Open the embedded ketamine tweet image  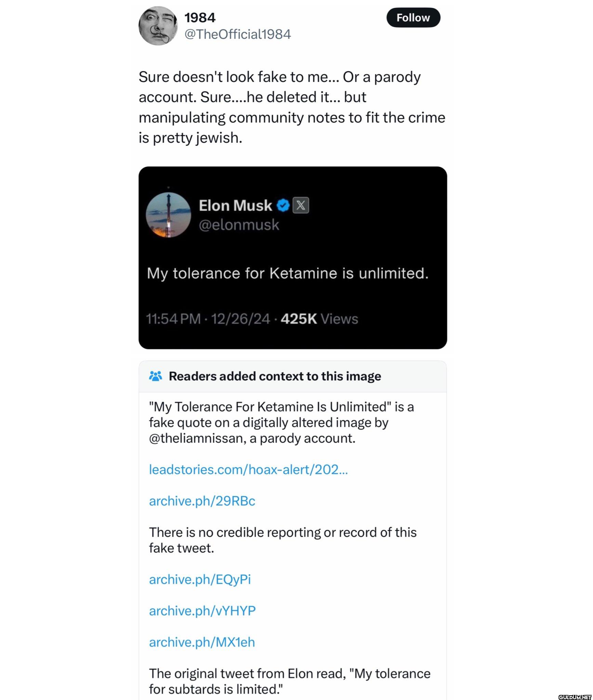click(293, 258)
